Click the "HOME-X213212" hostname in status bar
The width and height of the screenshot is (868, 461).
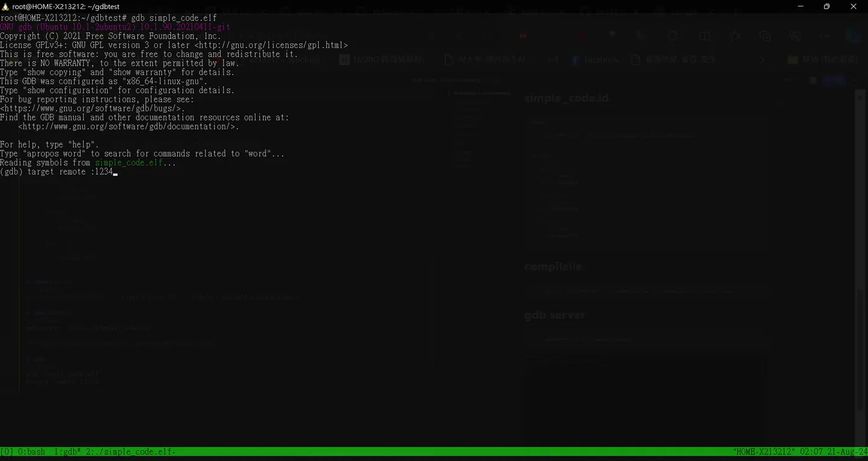point(764,451)
